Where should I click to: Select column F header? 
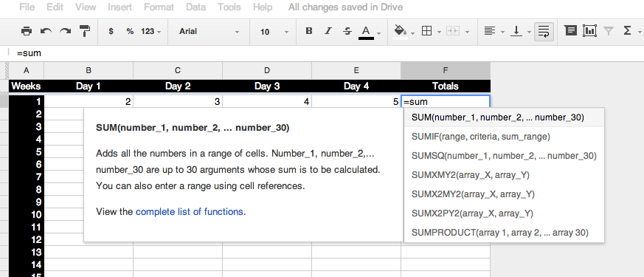click(x=446, y=71)
